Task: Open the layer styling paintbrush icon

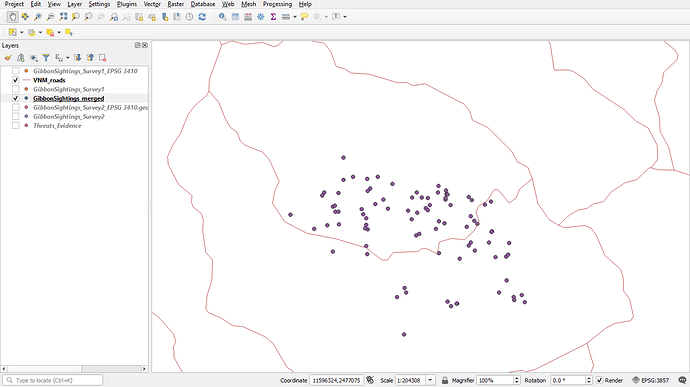Action: [8, 58]
